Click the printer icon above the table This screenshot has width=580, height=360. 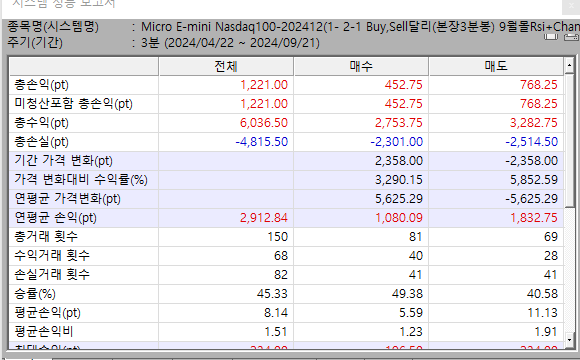click(x=572, y=37)
